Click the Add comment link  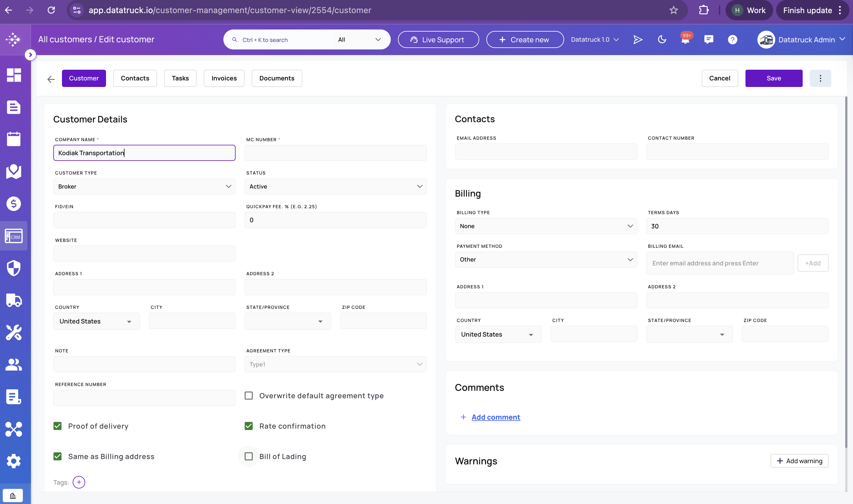(495, 417)
